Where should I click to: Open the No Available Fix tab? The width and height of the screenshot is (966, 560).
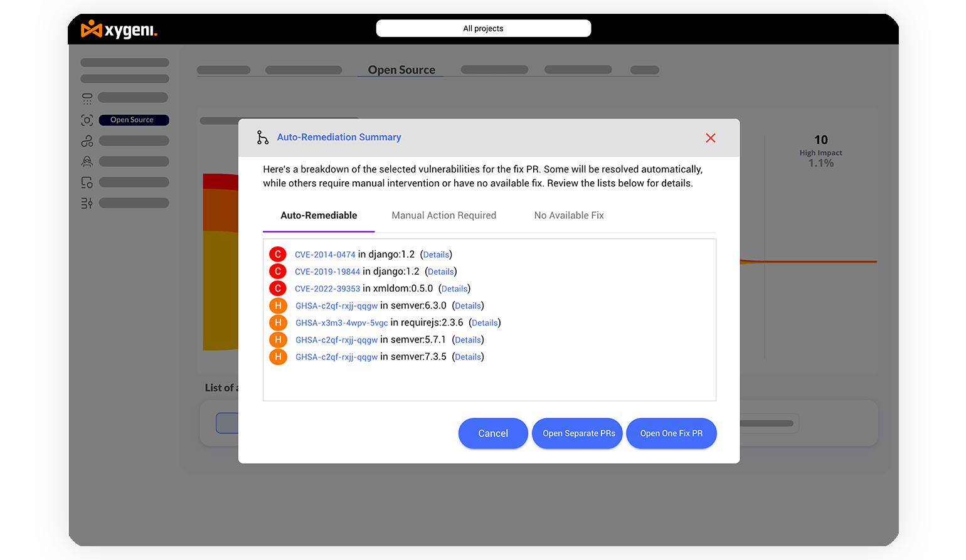(569, 215)
